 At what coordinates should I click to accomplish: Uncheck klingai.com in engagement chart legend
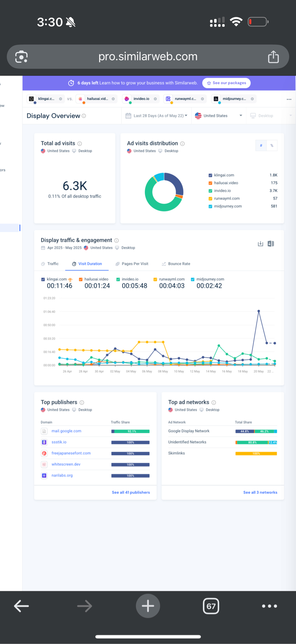click(x=43, y=279)
